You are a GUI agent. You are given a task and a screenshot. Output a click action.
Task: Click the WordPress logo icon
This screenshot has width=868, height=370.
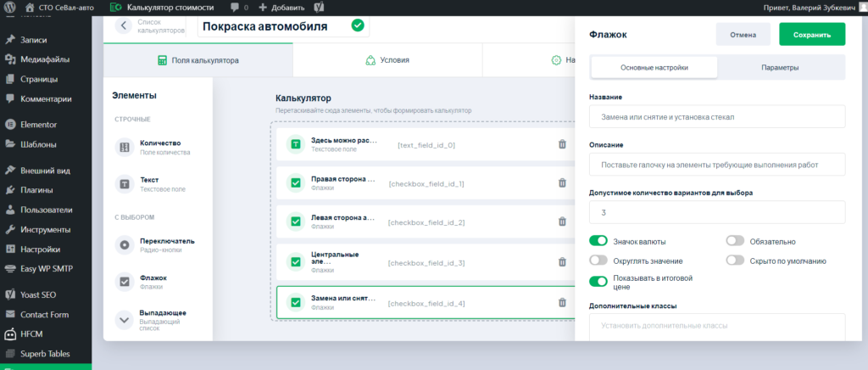[x=10, y=8]
